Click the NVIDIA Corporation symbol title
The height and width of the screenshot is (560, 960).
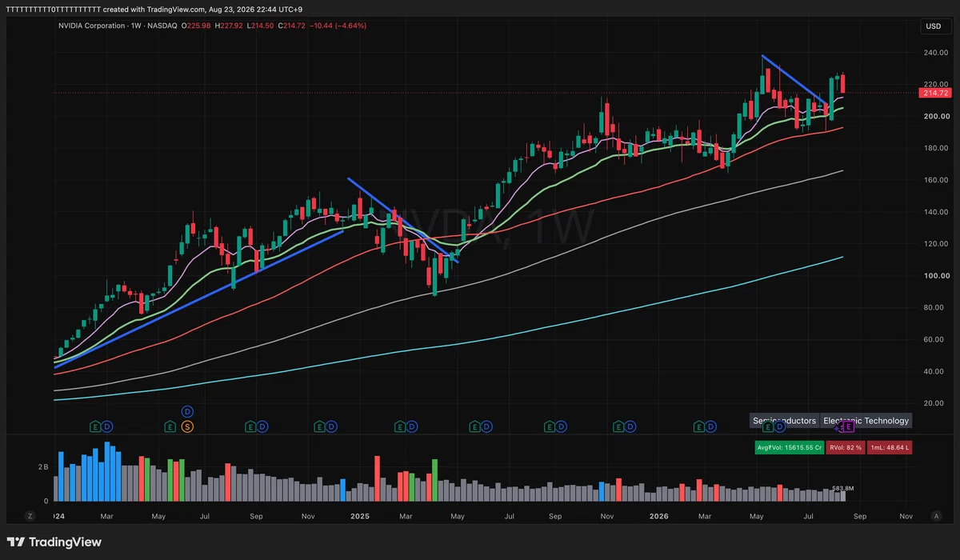pos(92,26)
